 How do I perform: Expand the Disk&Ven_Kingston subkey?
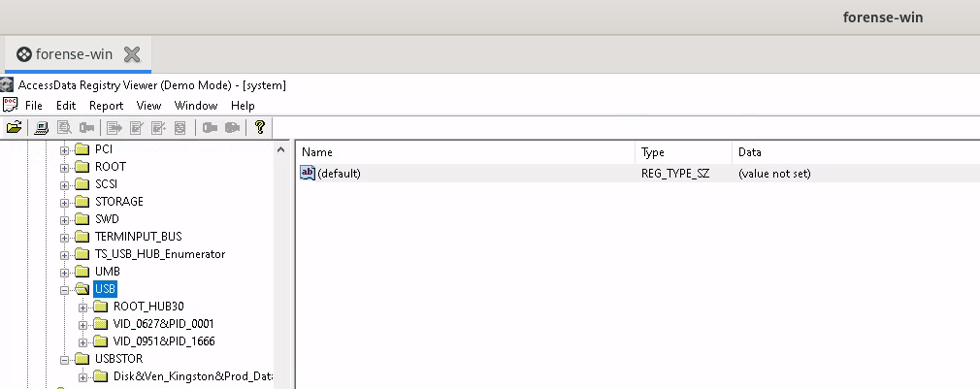tap(82, 377)
